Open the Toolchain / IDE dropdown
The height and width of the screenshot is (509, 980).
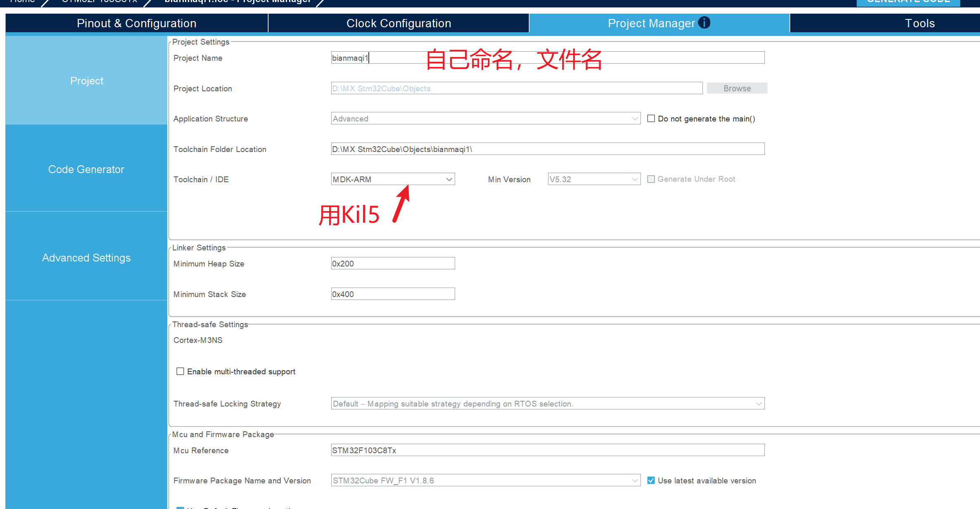click(x=393, y=179)
